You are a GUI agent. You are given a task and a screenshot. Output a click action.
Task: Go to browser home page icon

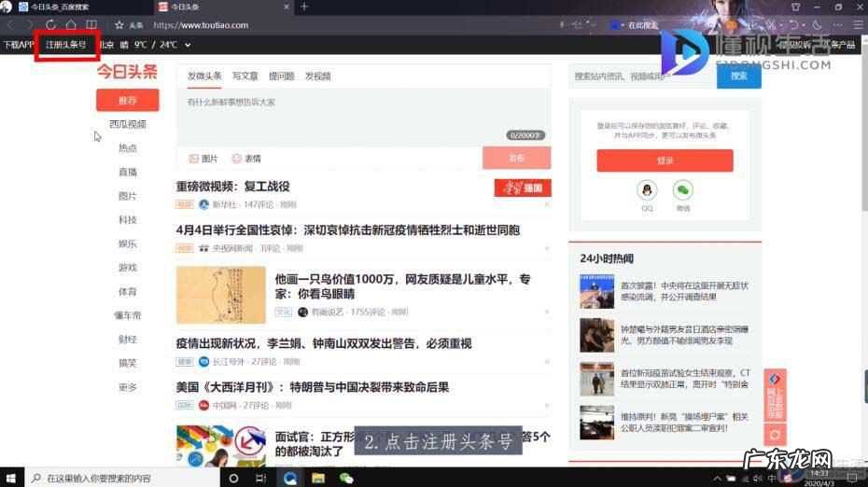71,25
